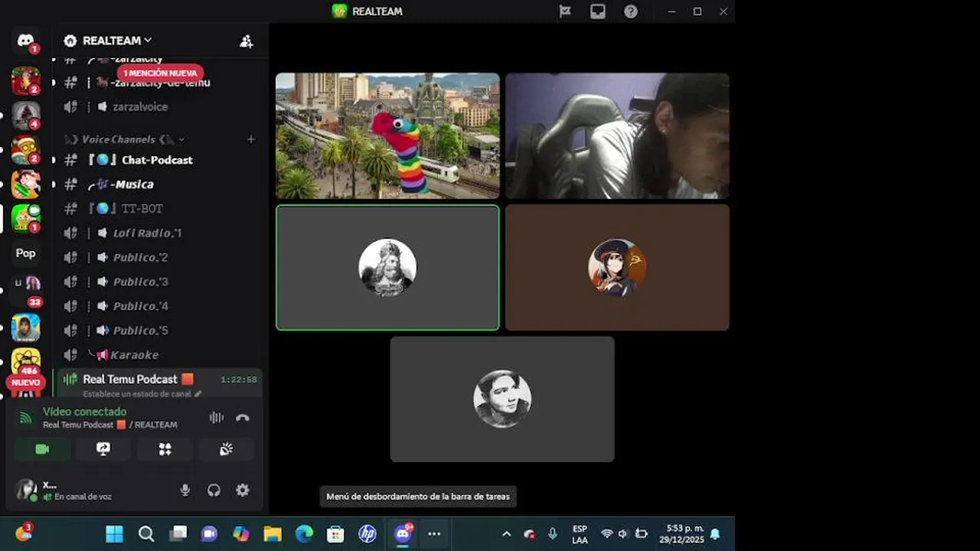Open taskbar overflow menu three dots
The image size is (980, 551).
click(434, 533)
